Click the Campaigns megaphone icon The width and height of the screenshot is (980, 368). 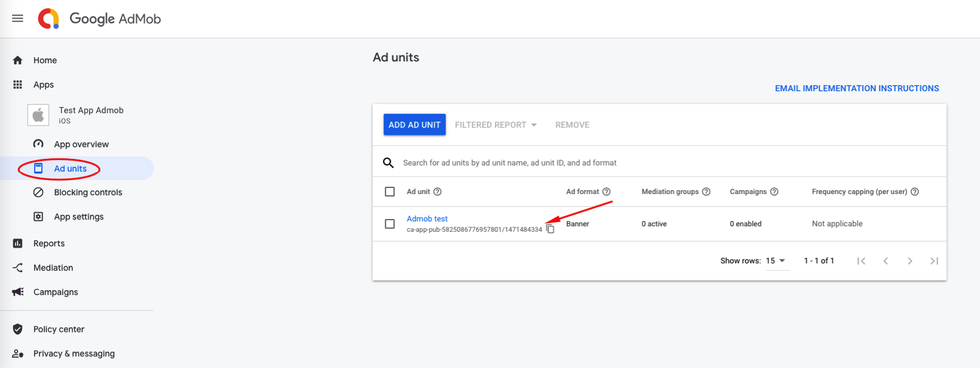pos(18,292)
